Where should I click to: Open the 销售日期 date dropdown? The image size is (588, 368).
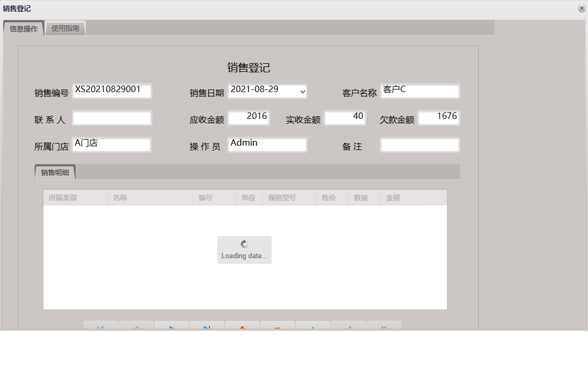(301, 91)
